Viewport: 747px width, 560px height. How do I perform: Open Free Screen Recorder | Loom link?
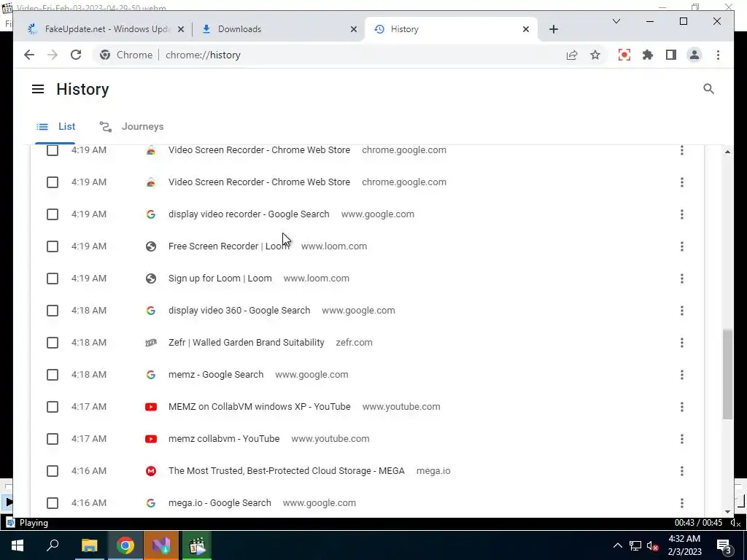click(228, 246)
